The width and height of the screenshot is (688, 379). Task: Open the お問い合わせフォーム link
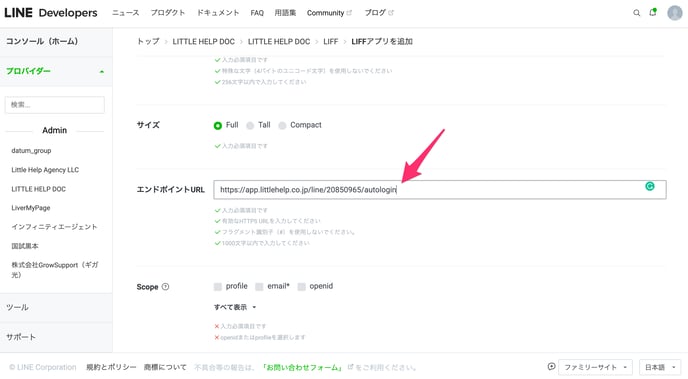pos(302,367)
